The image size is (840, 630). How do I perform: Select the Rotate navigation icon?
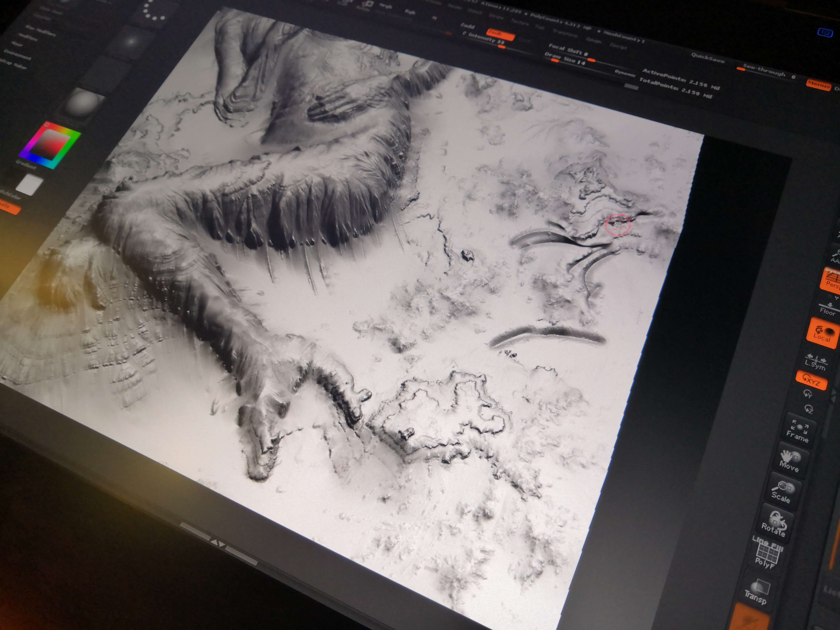[775, 523]
